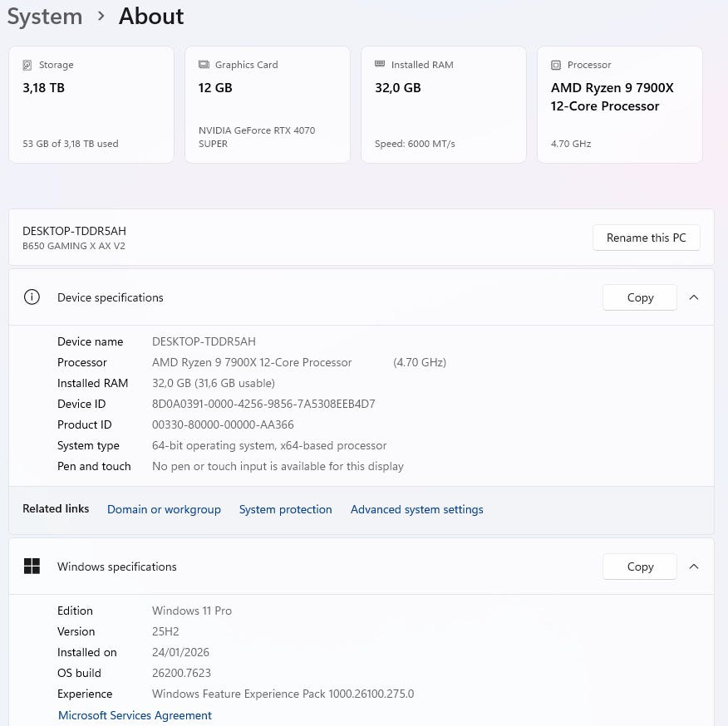Collapse the Windows specifications section
This screenshot has width=728, height=726.
(x=694, y=567)
